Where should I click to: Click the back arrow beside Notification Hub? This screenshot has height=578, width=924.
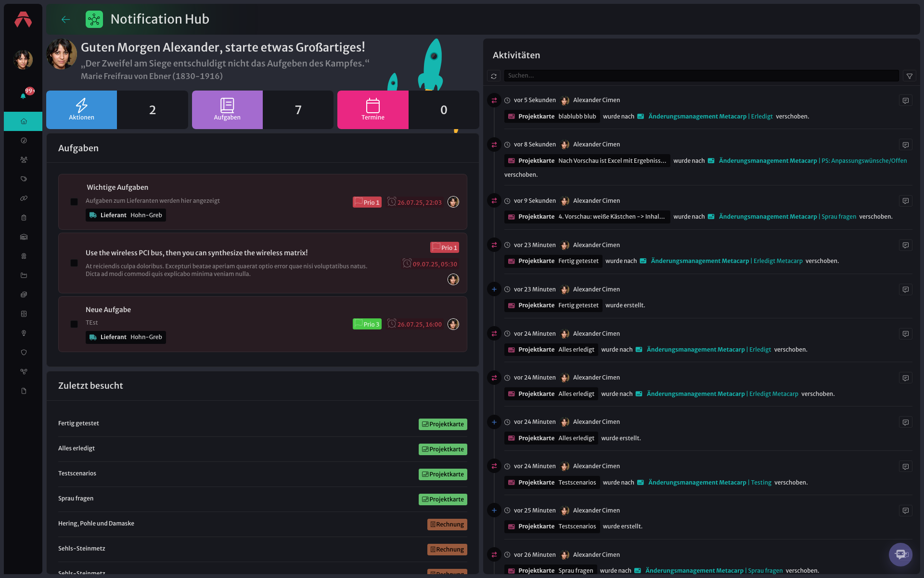tap(66, 19)
